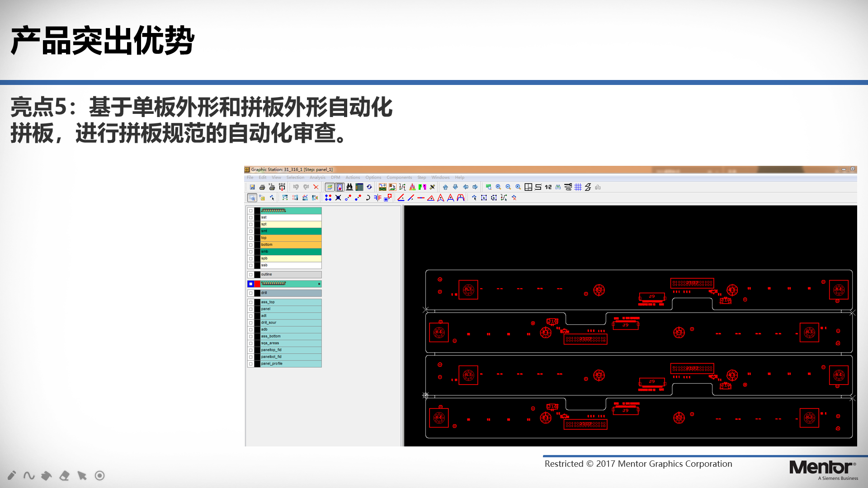
Task: Select the drill_sour layer row
Action: 291,323
